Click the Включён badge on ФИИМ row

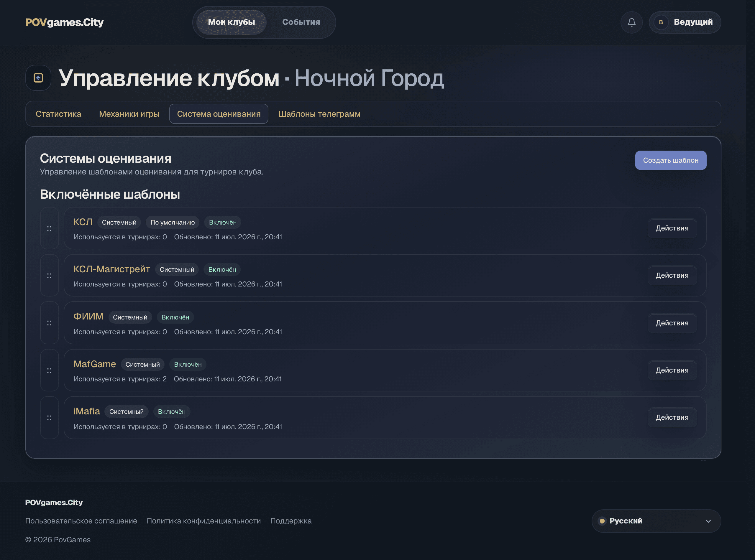[x=175, y=317]
